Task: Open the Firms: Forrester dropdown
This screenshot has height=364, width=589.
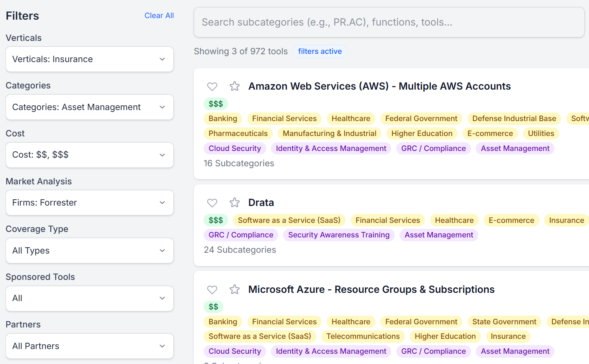Action: point(90,203)
